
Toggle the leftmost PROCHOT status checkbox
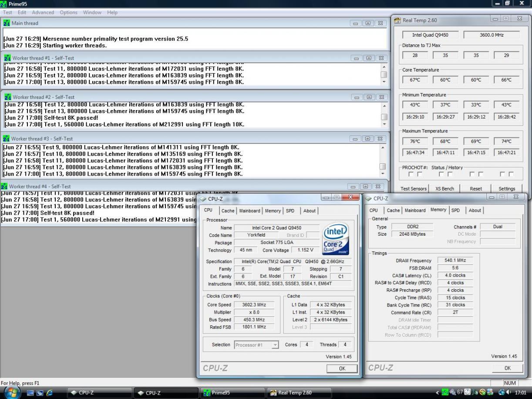(x=411, y=174)
